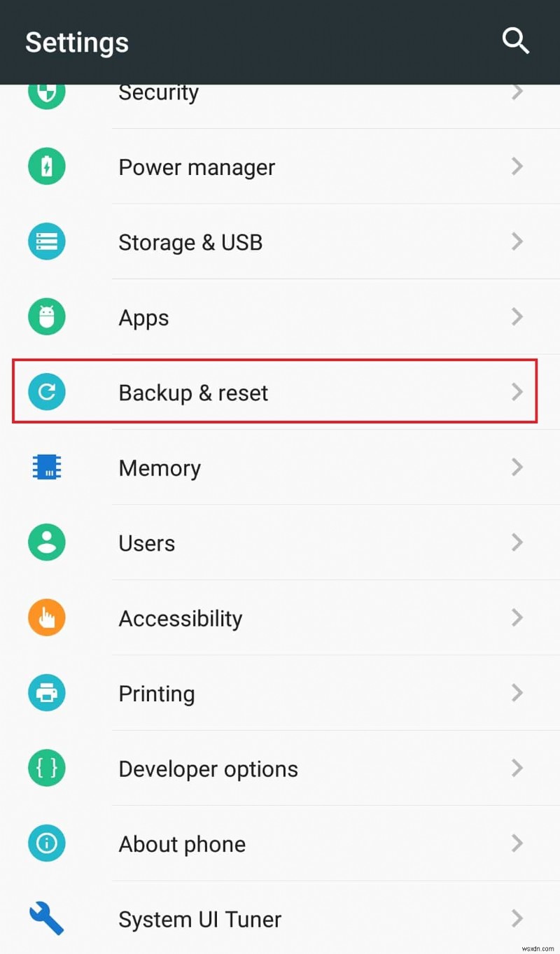The width and height of the screenshot is (560, 954).
Task: Open the Backup & reset settings
Action: click(193, 393)
